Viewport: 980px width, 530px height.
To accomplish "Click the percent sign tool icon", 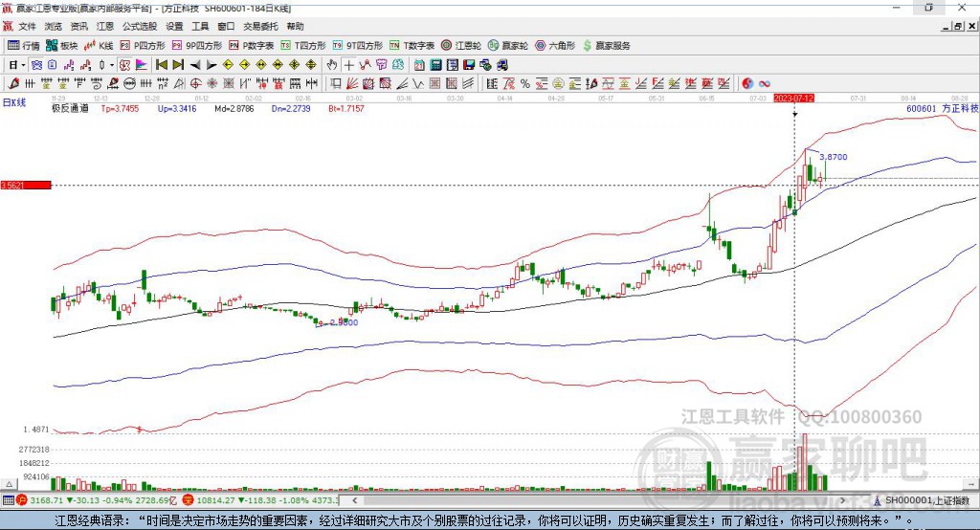I will (x=524, y=83).
